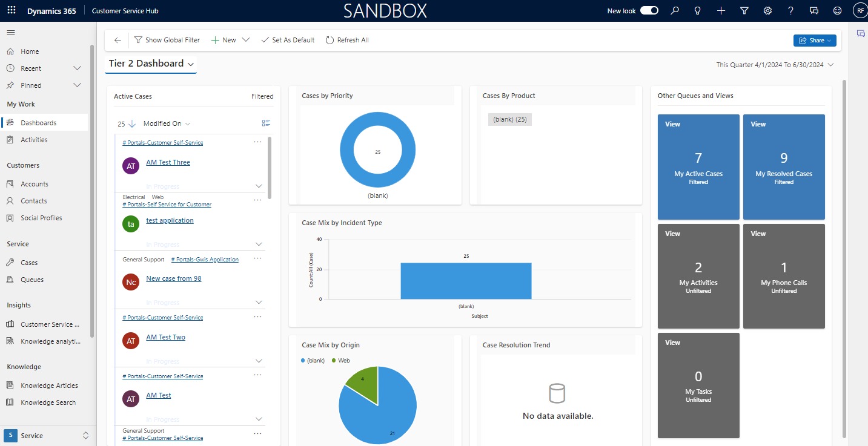
Task: Click the ellipsis on the first active case
Action: 257,142
